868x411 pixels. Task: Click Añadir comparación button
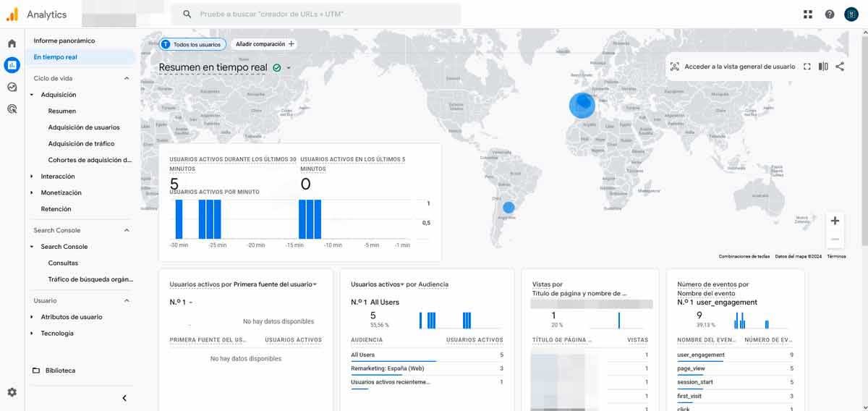pyautogui.click(x=265, y=44)
